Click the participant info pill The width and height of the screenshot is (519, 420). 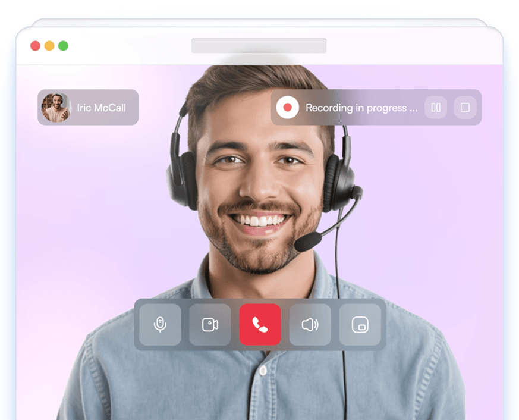pos(87,108)
